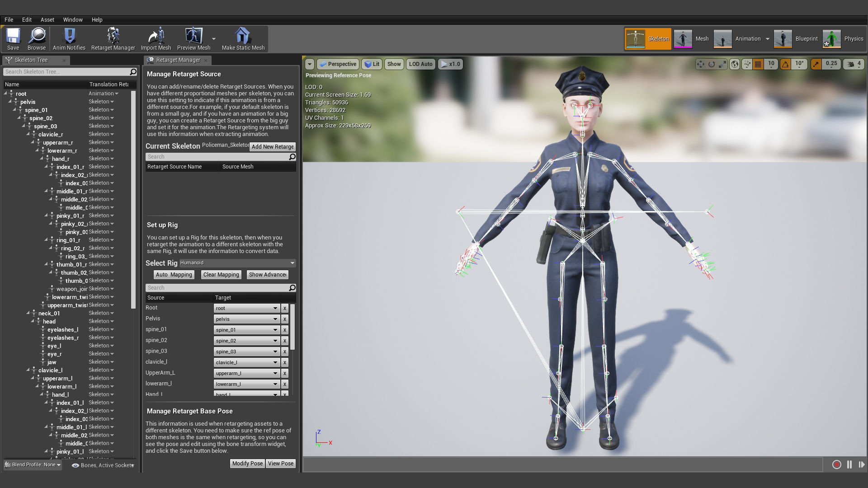
Task: Switch to Physics editor mode
Action: pyautogui.click(x=843, y=39)
